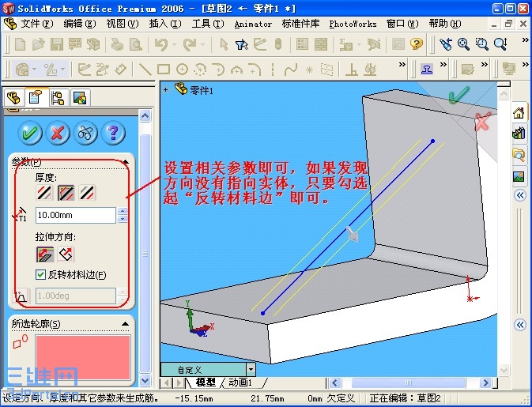
Task: Choose normal to sketch extrusion direction
Action: (x=66, y=254)
